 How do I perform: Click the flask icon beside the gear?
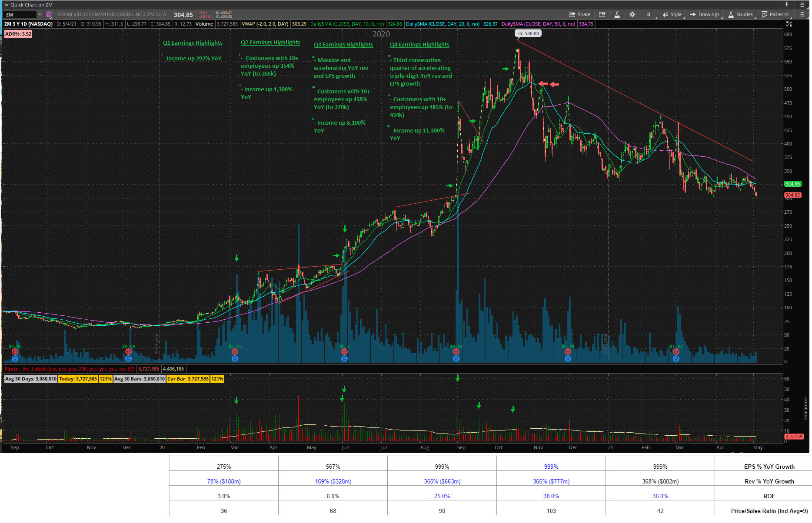617,14
